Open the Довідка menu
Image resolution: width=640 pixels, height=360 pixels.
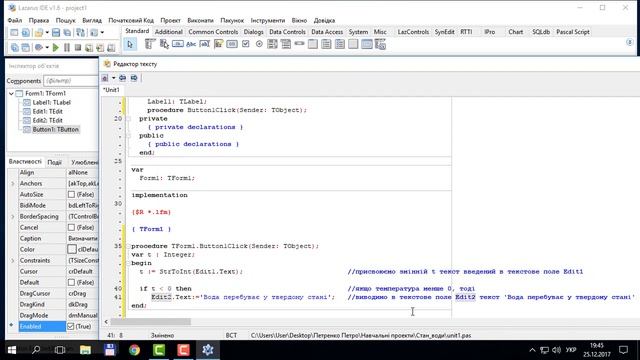324,20
